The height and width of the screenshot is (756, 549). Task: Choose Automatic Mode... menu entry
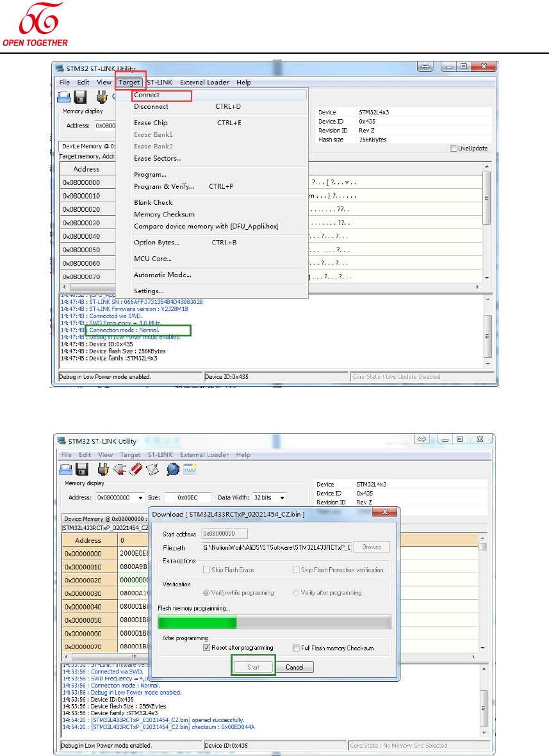pos(220,275)
